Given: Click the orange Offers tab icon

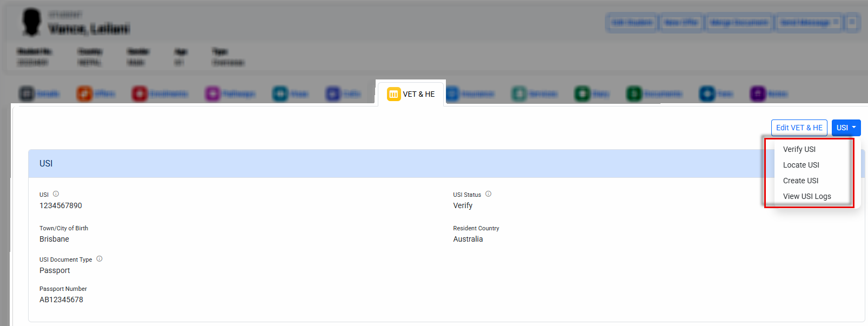Looking at the screenshot, I should click(x=84, y=94).
